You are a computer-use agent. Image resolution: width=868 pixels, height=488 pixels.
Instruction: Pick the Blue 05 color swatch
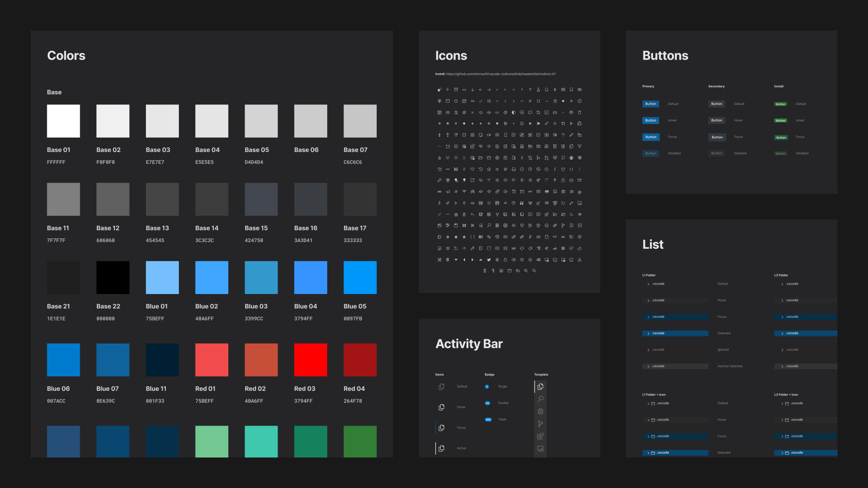pos(360,277)
